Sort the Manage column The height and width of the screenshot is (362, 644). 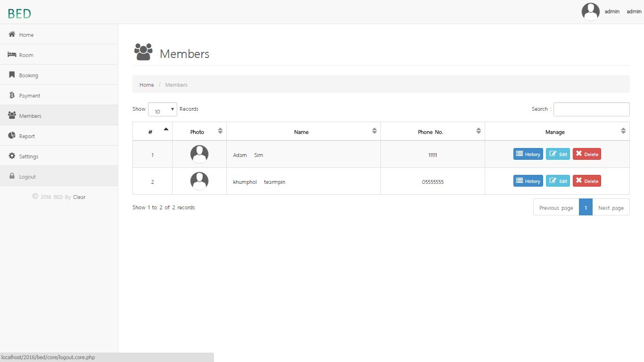pyautogui.click(x=623, y=132)
